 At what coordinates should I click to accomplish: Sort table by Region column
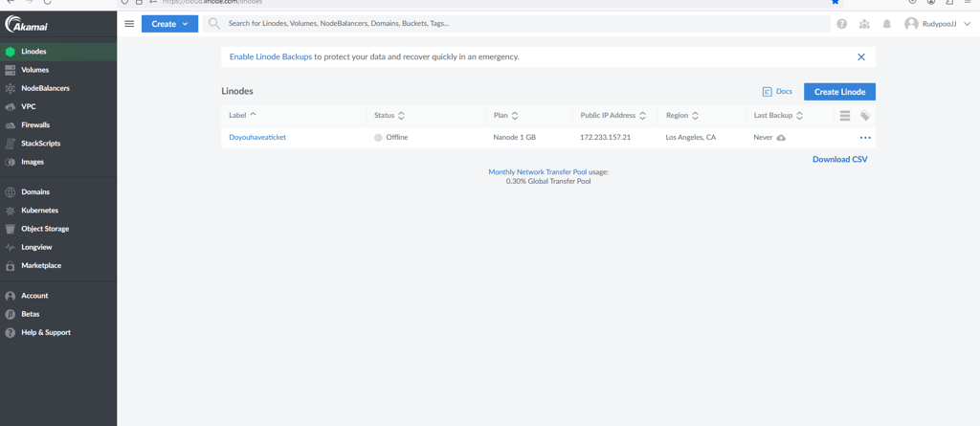[682, 116]
